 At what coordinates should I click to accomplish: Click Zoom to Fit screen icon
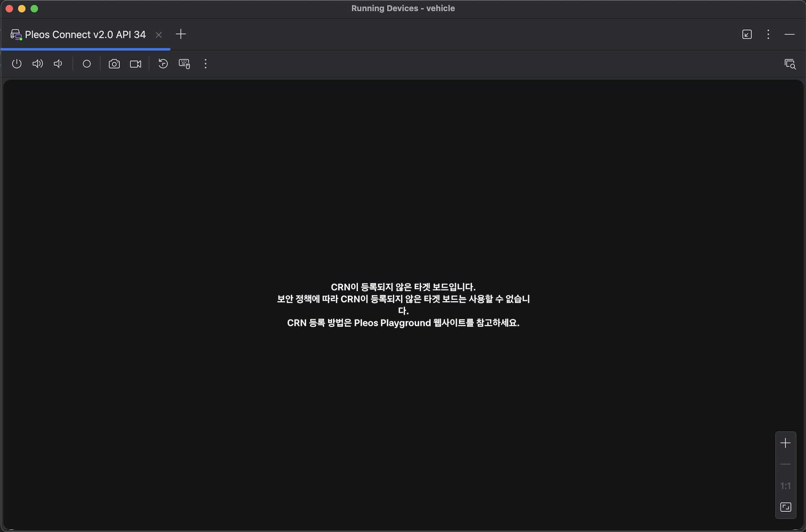click(x=785, y=507)
